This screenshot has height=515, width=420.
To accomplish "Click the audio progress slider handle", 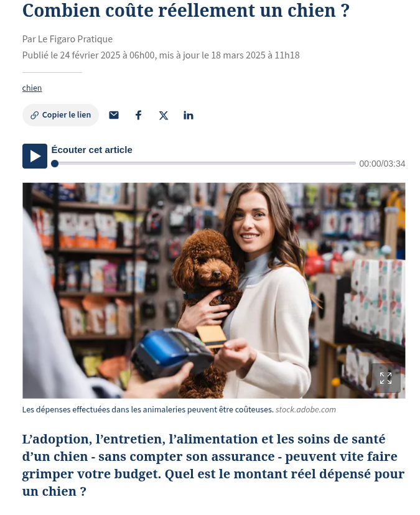I will click(x=55, y=163).
